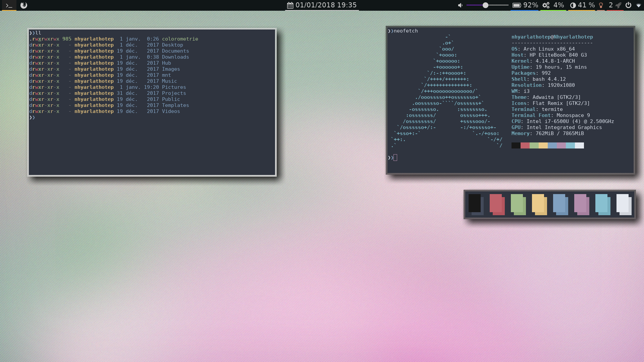This screenshot has width=644, height=362.
Task: Focus the neofetch terminal prompt cursor
Action: click(395, 158)
